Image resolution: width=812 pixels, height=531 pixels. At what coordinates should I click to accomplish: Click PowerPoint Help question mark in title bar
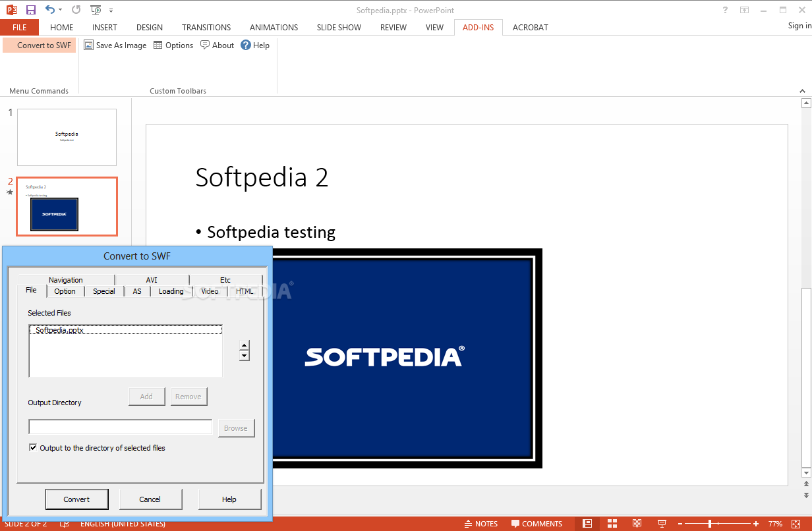[x=725, y=10]
